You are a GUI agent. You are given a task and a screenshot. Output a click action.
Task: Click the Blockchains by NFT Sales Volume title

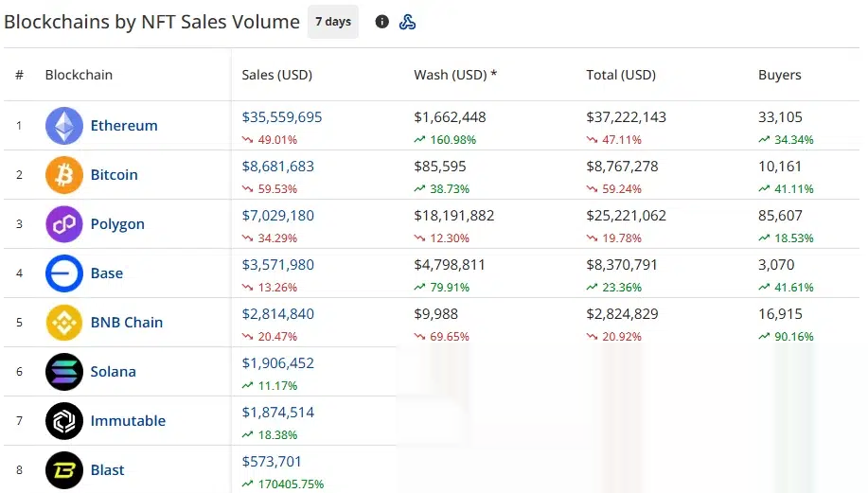pyautogui.click(x=151, y=22)
